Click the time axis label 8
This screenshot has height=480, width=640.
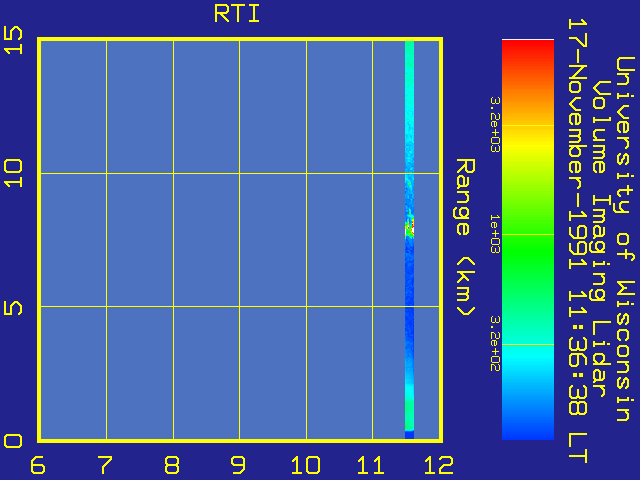(171, 465)
